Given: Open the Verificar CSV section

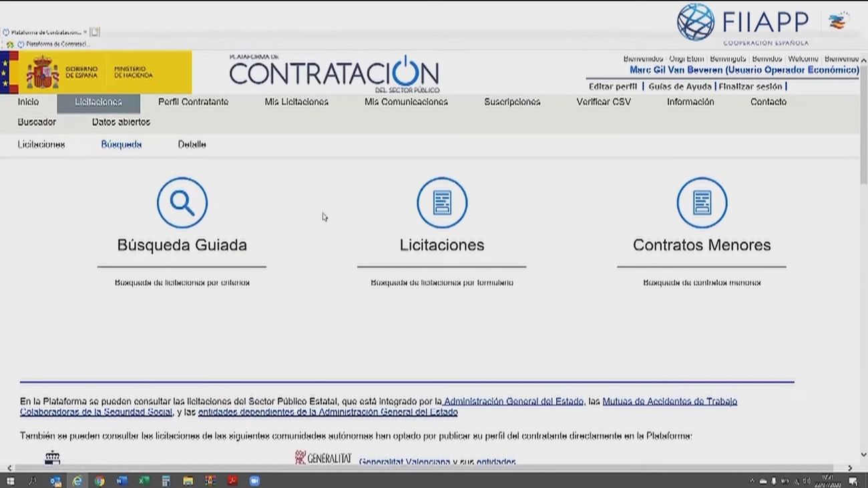Looking at the screenshot, I should click(603, 101).
